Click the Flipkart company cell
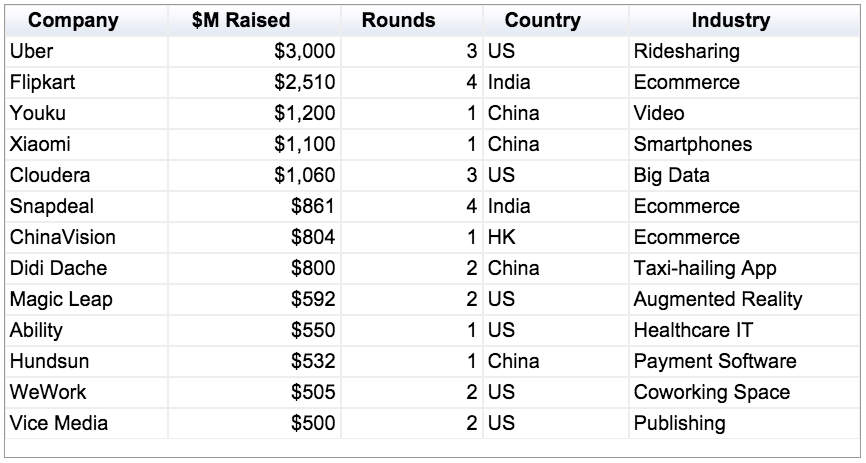 (87, 82)
